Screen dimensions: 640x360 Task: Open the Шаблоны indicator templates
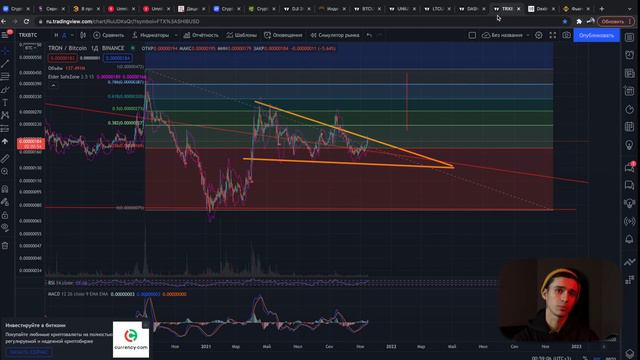(242, 35)
